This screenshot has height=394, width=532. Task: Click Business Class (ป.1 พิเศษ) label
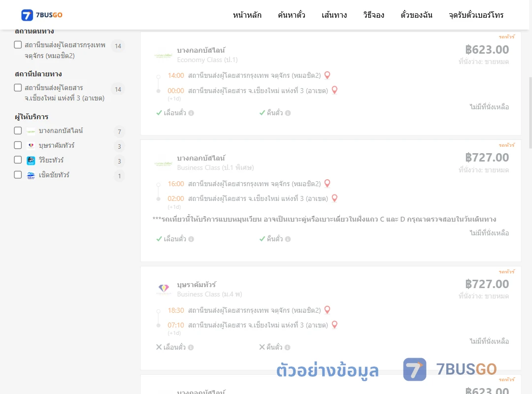215,167
